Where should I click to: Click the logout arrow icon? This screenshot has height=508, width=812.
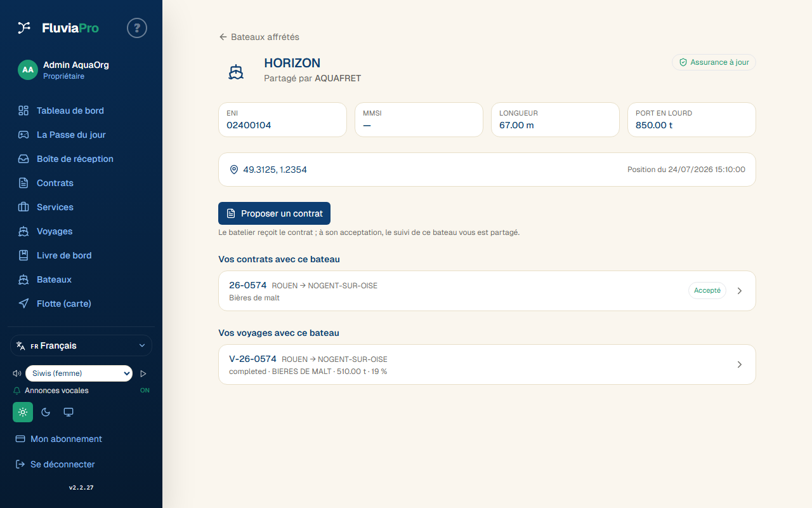tap(20, 464)
